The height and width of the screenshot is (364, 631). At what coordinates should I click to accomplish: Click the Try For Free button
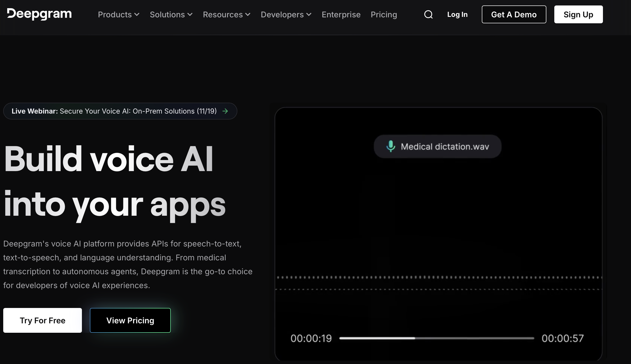(x=42, y=320)
